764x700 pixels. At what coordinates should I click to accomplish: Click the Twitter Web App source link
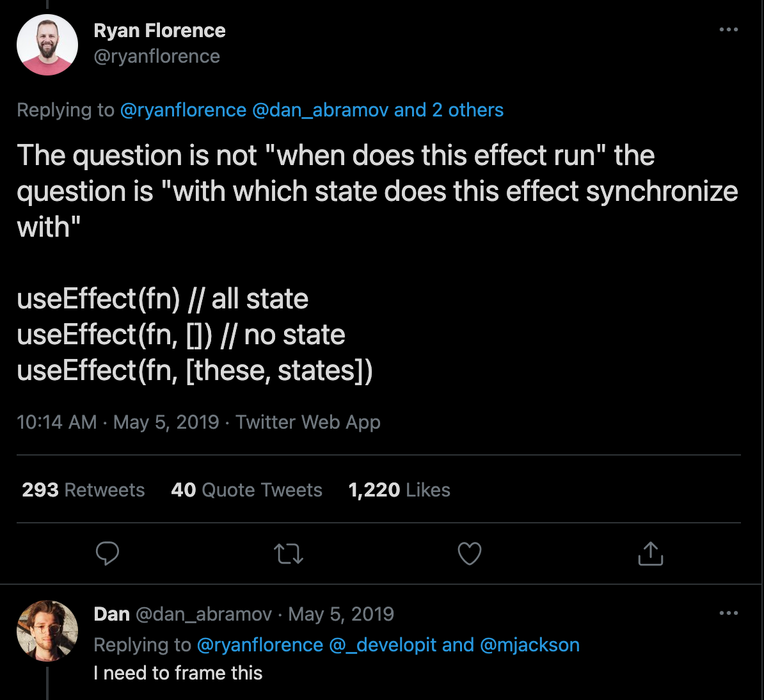(308, 422)
